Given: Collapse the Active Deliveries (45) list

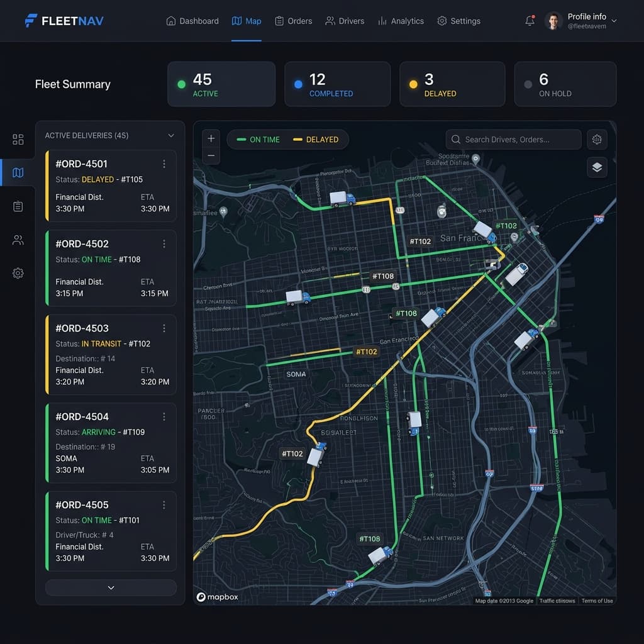Looking at the screenshot, I should [x=171, y=136].
